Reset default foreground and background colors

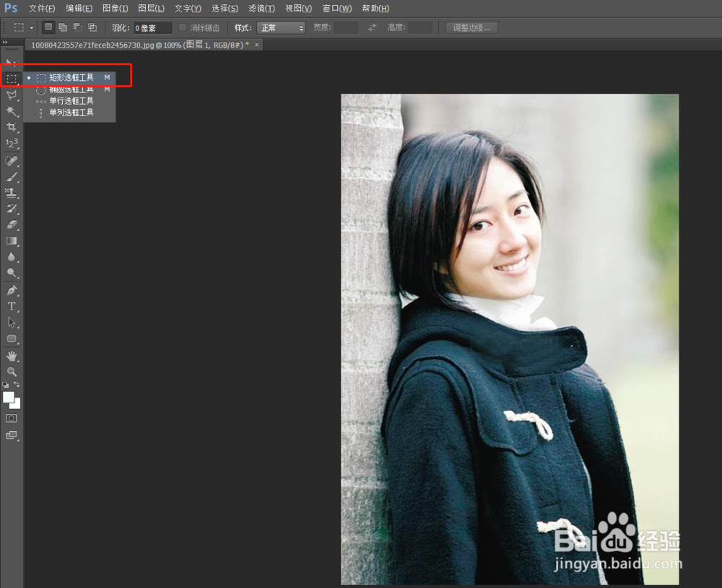tap(6, 384)
